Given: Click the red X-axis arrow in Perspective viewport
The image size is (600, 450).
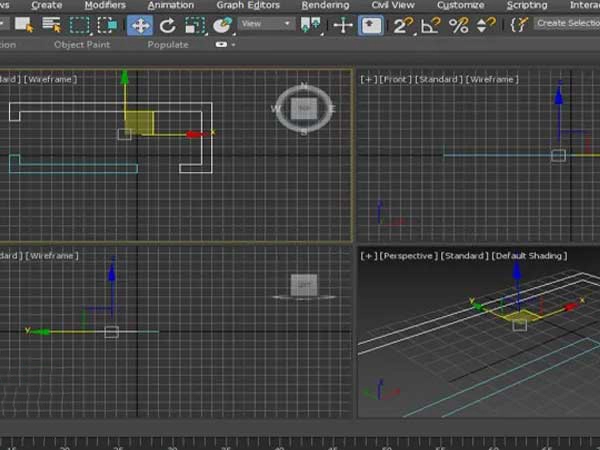Looking at the screenshot, I should click(x=571, y=307).
